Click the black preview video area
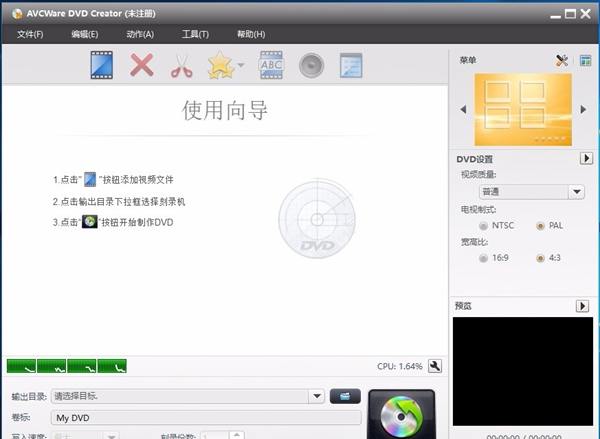Viewport: 600px width, 439px height. 523,371
